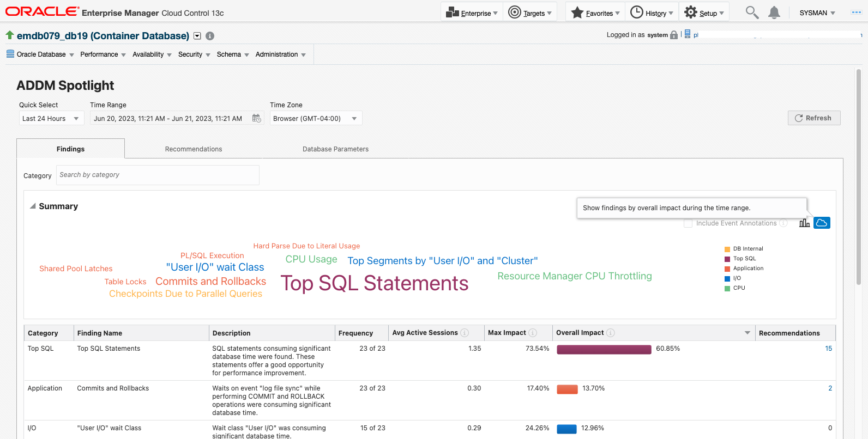Open the 15 recommendations link

[x=828, y=349]
